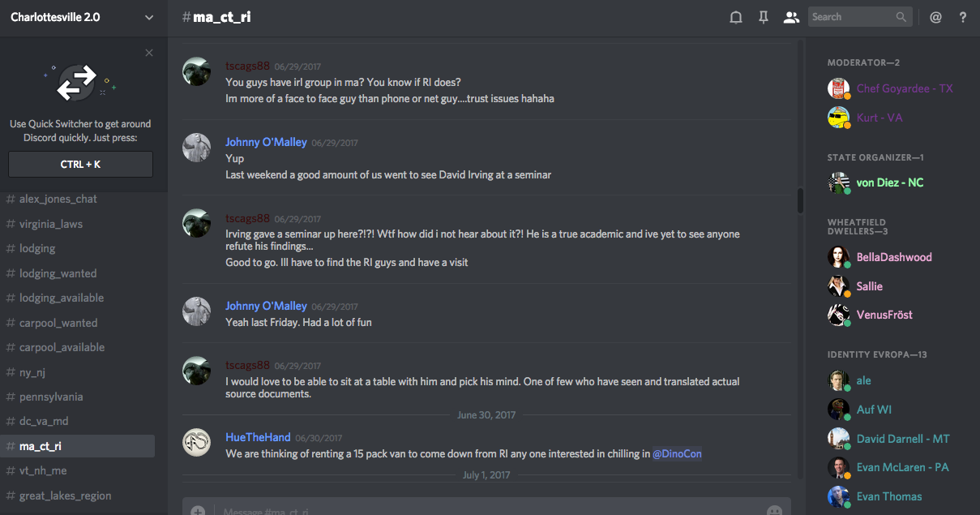This screenshot has width=980, height=515.
Task: Open Johnny O'Malley's username profile
Action: click(266, 142)
